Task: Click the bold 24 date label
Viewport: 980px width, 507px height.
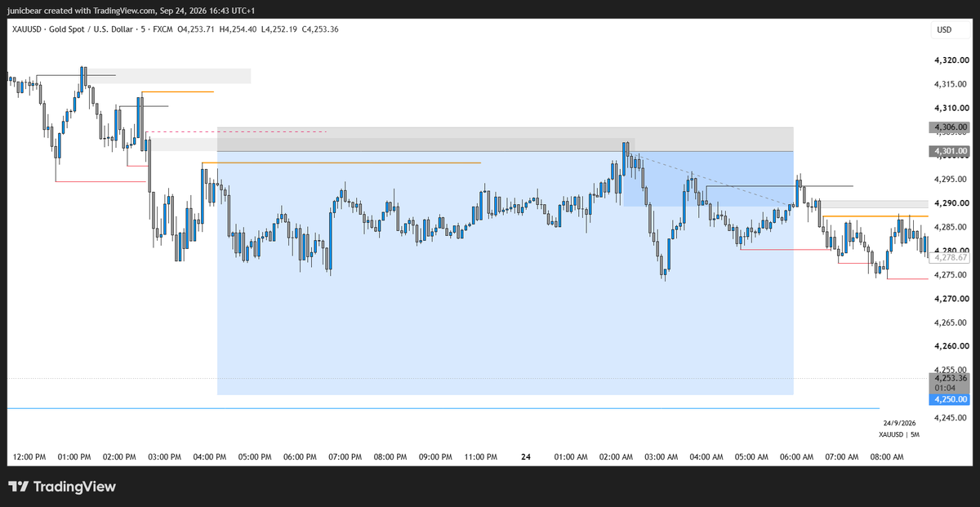Action: [x=526, y=457]
